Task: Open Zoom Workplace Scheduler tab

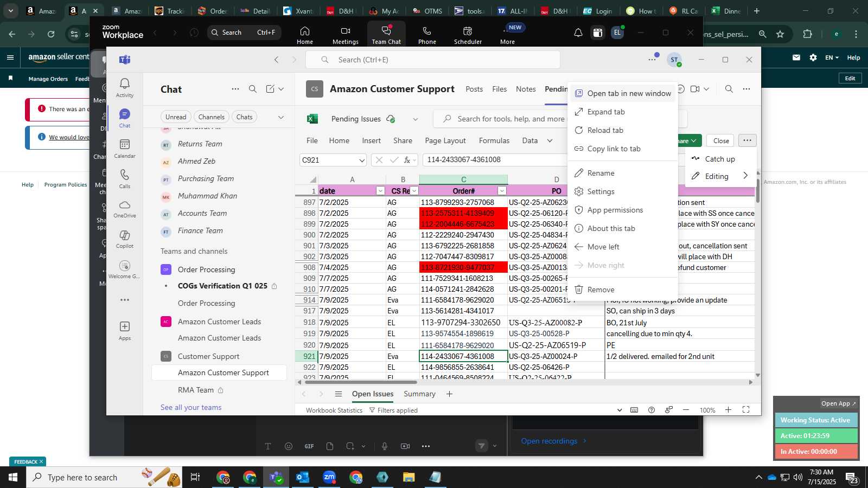Action: [468, 35]
